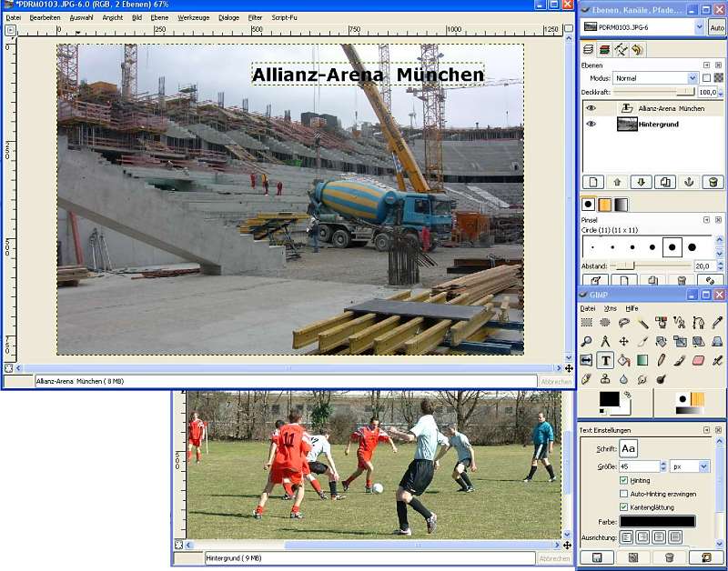Open the Schrift font selector
The width and height of the screenshot is (728, 571).
pos(628,448)
